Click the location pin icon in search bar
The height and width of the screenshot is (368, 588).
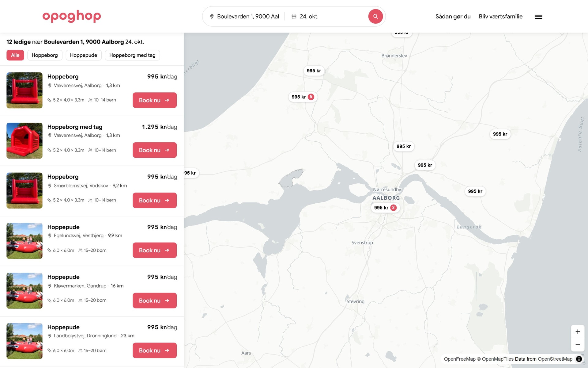point(212,17)
